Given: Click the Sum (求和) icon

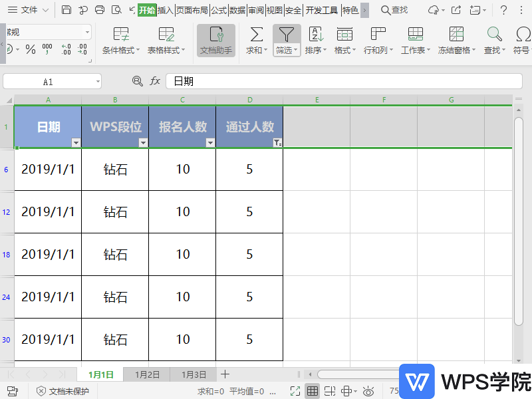Looking at the screenshot, I should tap(256, 35).
